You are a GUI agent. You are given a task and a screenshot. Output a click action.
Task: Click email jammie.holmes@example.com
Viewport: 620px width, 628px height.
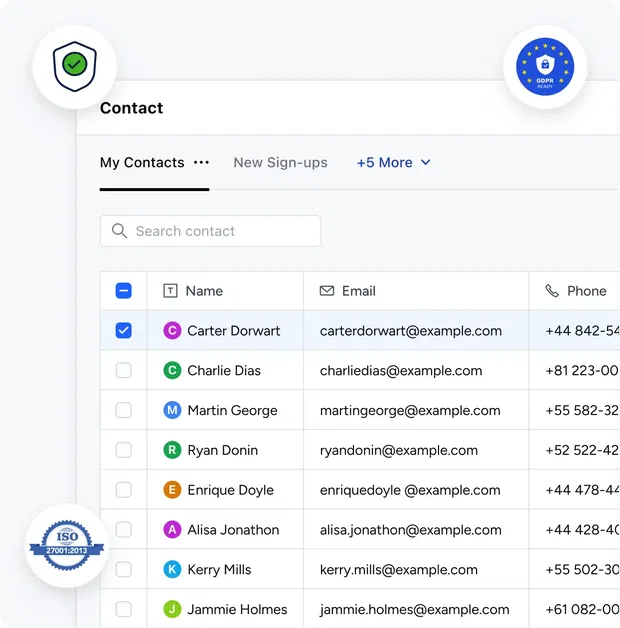[x=415, y=610]
